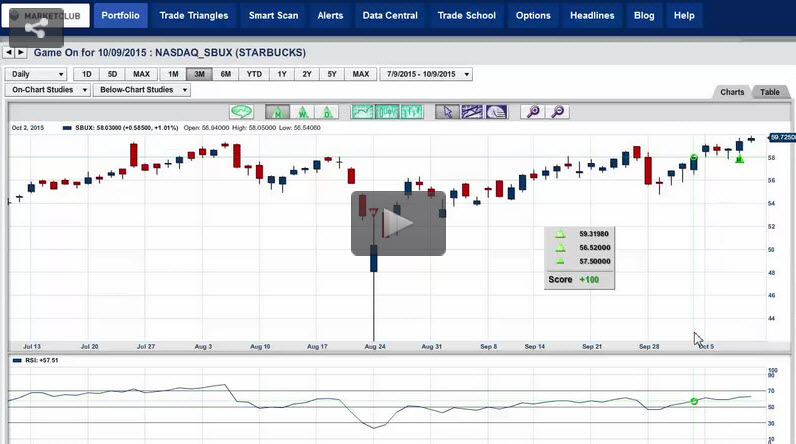Click monthly triangle value 59.31980
The image size is (796, 444).
[x=594, y=234]
